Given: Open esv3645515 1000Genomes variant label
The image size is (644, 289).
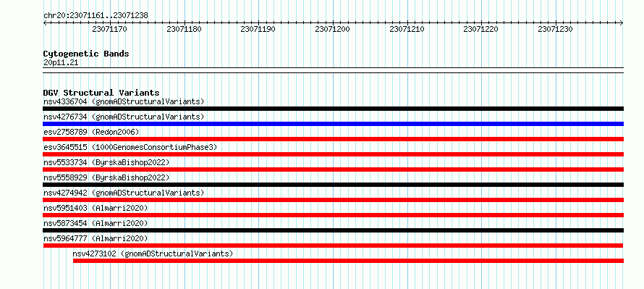Looking at the screenshot, I should tap(130, 147).
